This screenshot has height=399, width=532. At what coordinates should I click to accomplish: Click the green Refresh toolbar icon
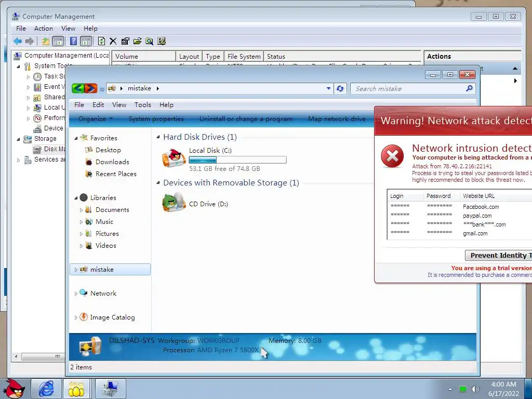tap(101, 42)
